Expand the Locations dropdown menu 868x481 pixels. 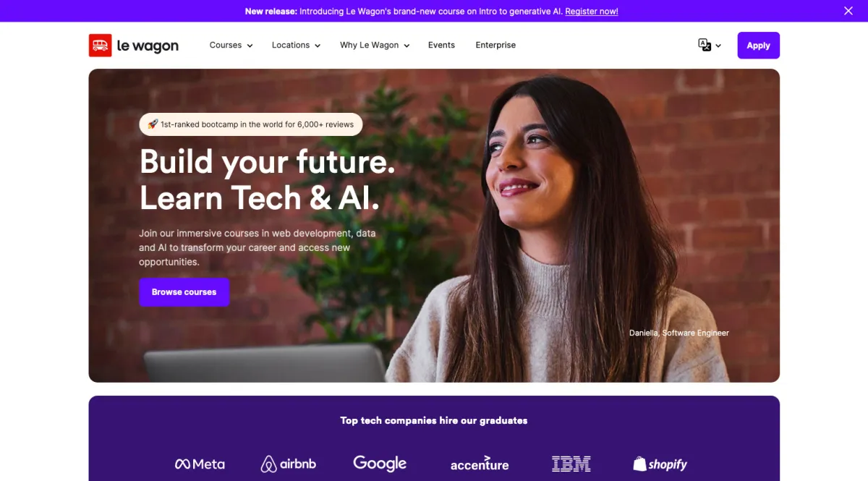[x=296, y=45]
